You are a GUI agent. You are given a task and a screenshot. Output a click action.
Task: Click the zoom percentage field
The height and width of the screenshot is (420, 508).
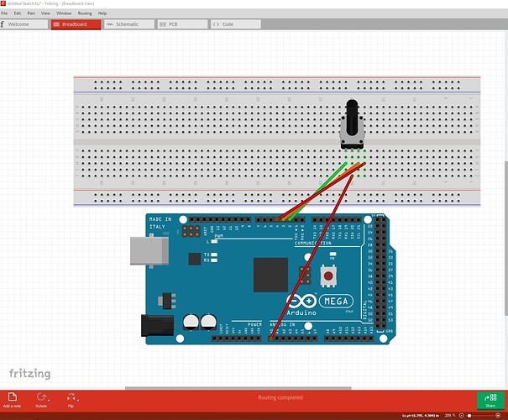coord(448,416)
